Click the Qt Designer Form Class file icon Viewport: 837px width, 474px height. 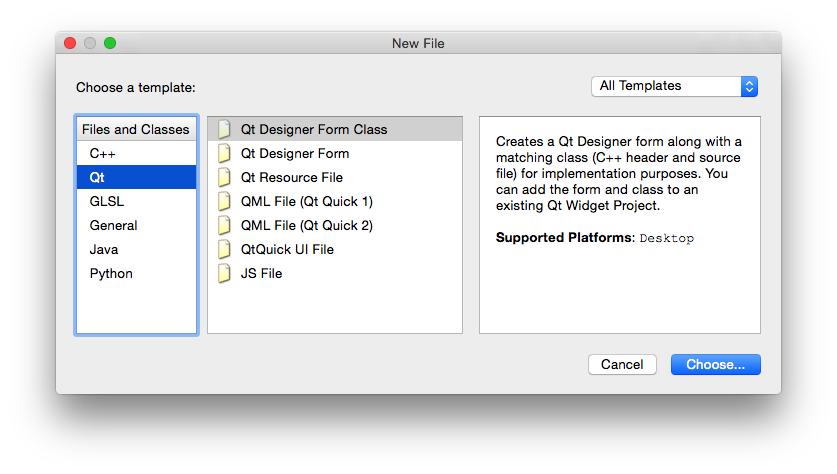(224, 129)
